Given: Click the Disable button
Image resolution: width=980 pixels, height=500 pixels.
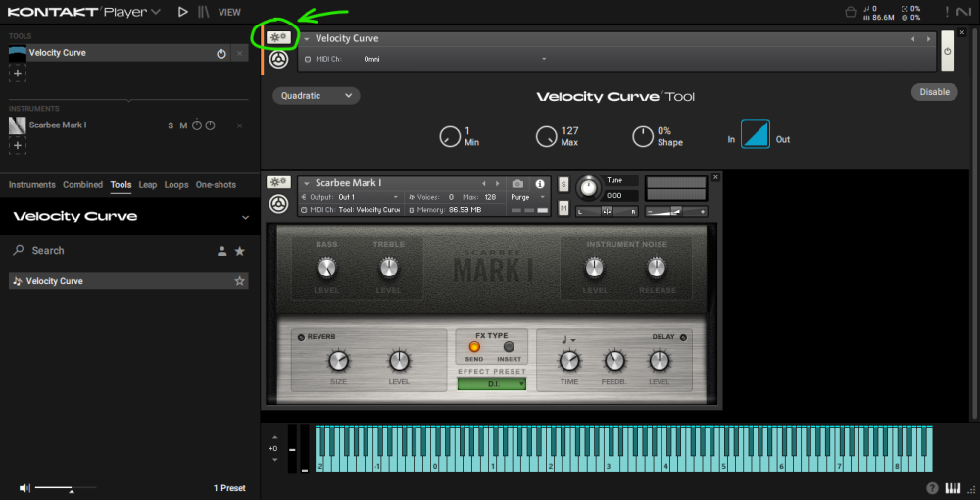Looking at the screenshot, I should pyautogui.click(x=934, y=92).
